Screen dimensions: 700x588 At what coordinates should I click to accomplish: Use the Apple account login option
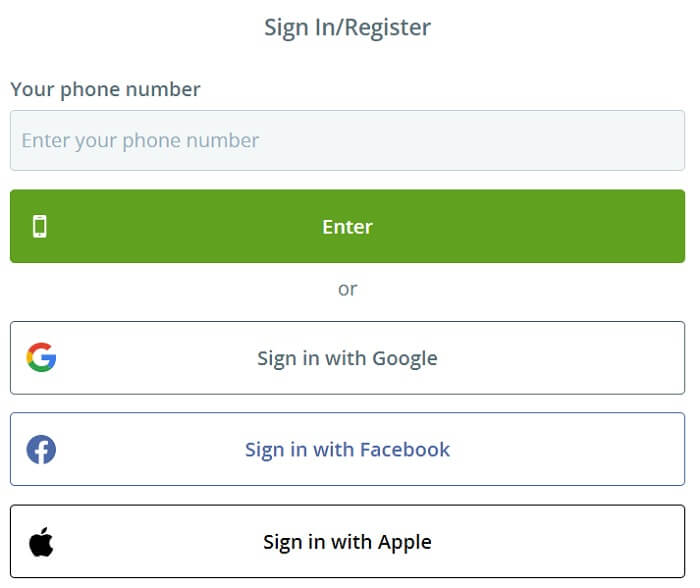pos(347,542)
